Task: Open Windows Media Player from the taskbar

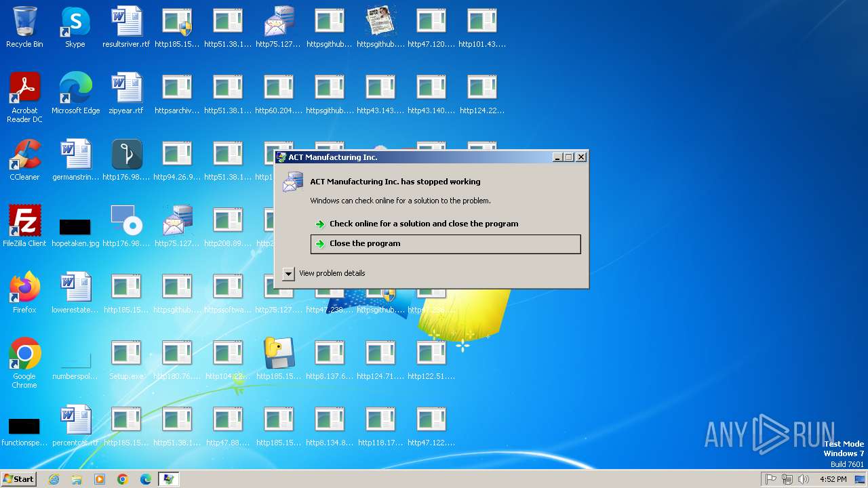Action: click(100, 479)
